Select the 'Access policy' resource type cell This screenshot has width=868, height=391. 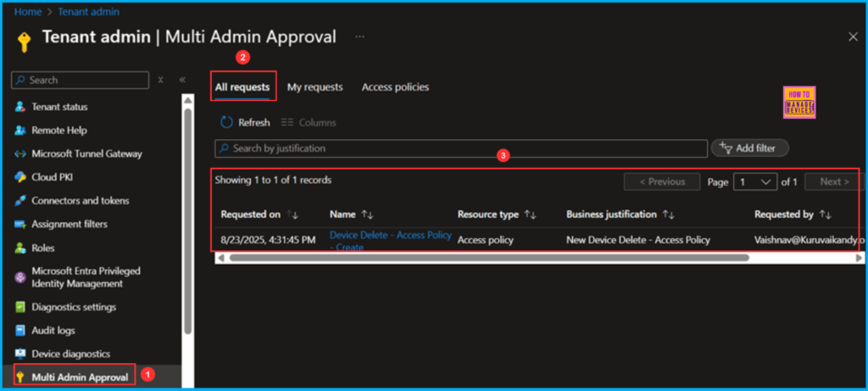point(486,240)
